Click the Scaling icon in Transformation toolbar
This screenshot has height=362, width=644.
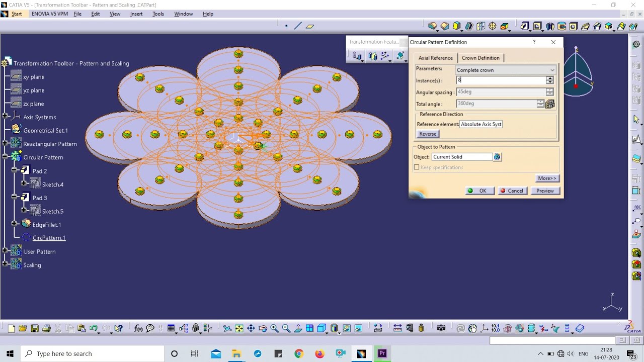400,56
